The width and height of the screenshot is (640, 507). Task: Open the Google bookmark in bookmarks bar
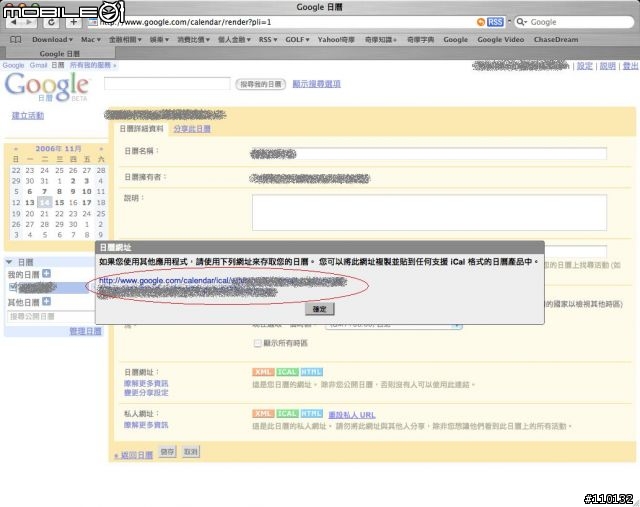click(456, 40)
